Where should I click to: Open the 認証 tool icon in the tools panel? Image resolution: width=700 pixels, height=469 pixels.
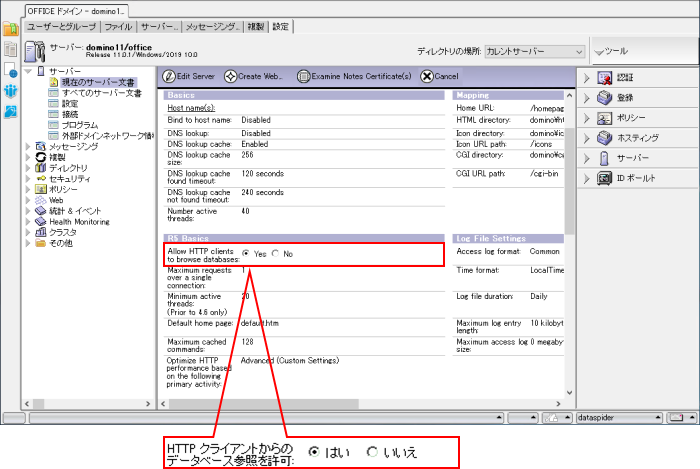coord(604,78)
